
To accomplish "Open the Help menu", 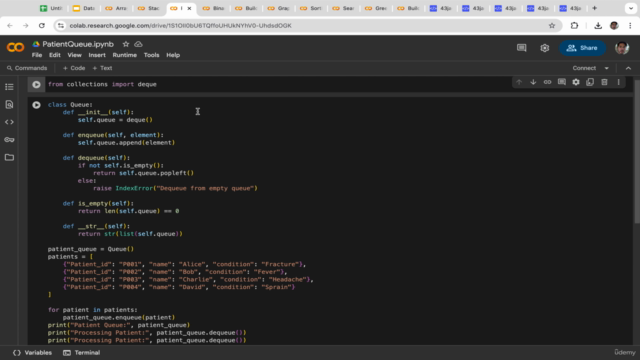I will [173, 55].
